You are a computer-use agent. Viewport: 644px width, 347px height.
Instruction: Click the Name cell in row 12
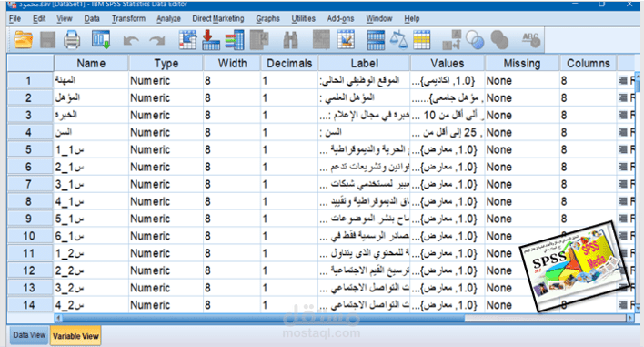[x=91, y=270]
